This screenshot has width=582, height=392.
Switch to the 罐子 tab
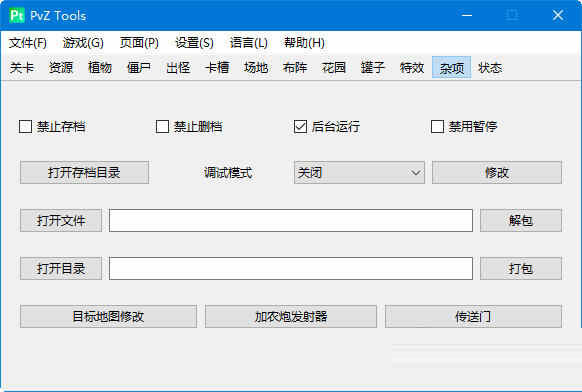point(373,68)
